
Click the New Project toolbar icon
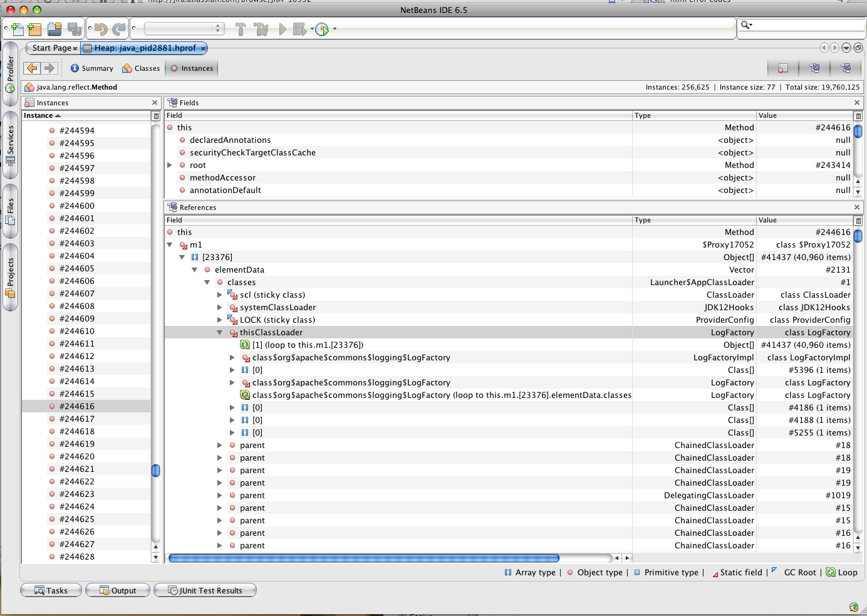34,29
